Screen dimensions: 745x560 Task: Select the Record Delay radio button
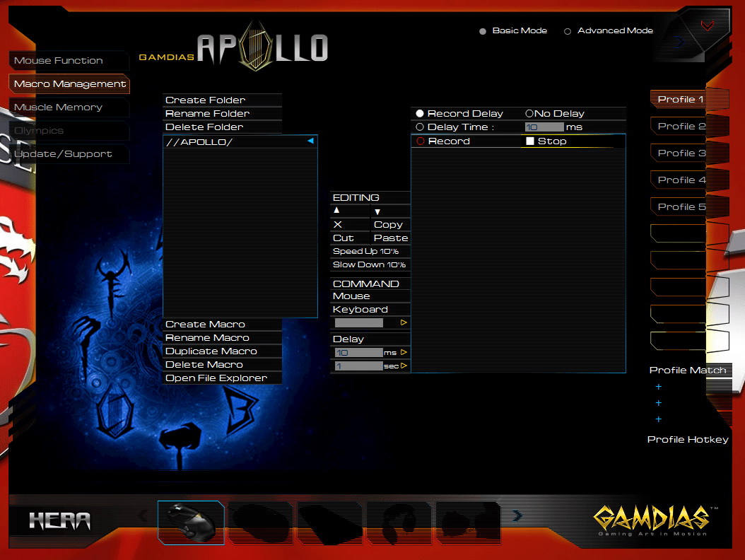[420, 114]
